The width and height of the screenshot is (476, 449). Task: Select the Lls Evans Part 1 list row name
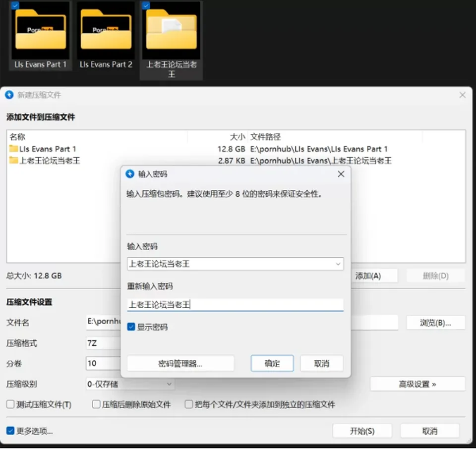pos(48,149)
